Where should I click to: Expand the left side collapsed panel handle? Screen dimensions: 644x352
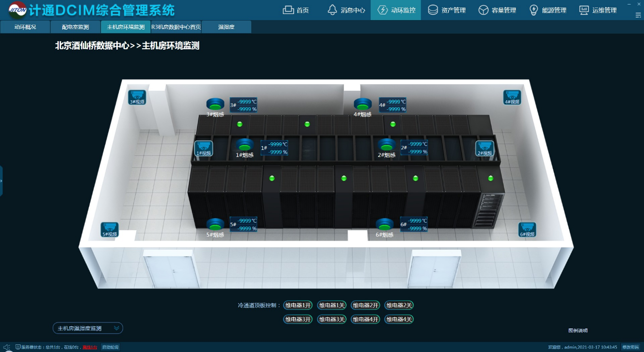click(x=2, y=181)
